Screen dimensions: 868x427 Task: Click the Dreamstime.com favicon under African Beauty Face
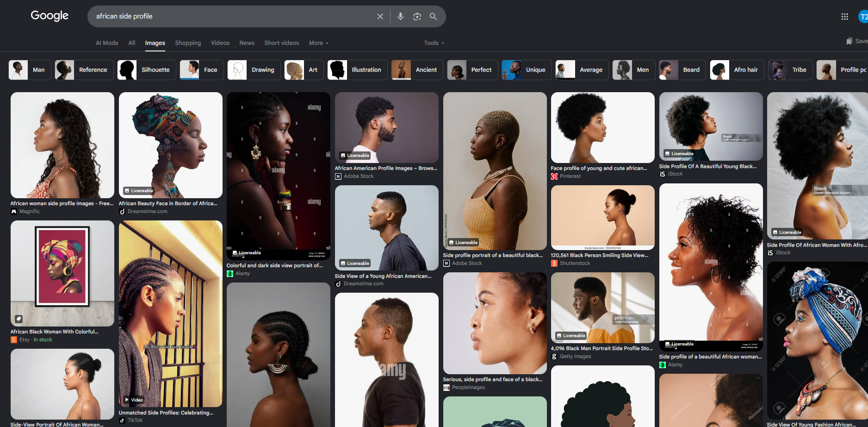click(x=122, y=211)
